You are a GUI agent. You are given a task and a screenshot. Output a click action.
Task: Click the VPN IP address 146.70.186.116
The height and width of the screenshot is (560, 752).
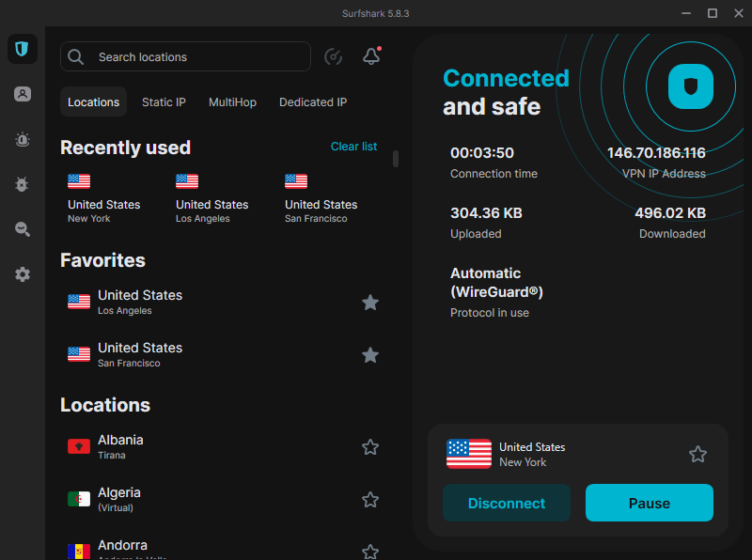(x=656, y=153)
